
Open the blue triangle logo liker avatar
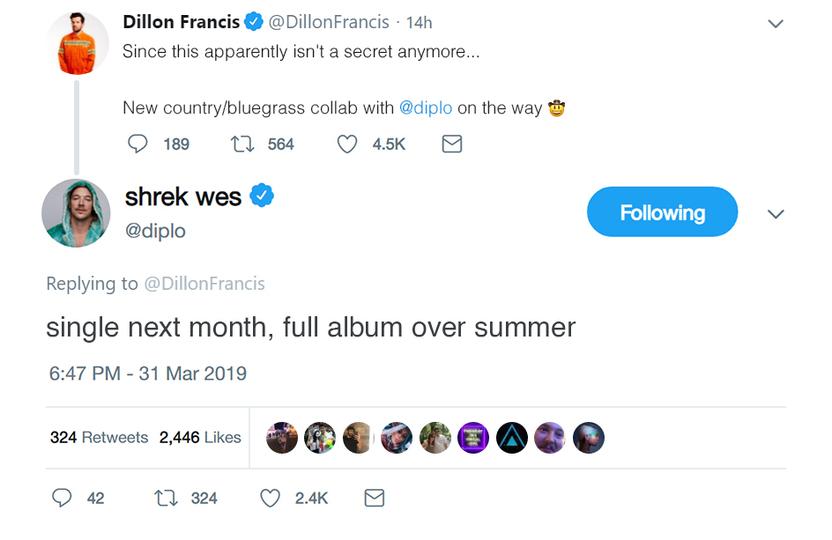tap(512, 437)
